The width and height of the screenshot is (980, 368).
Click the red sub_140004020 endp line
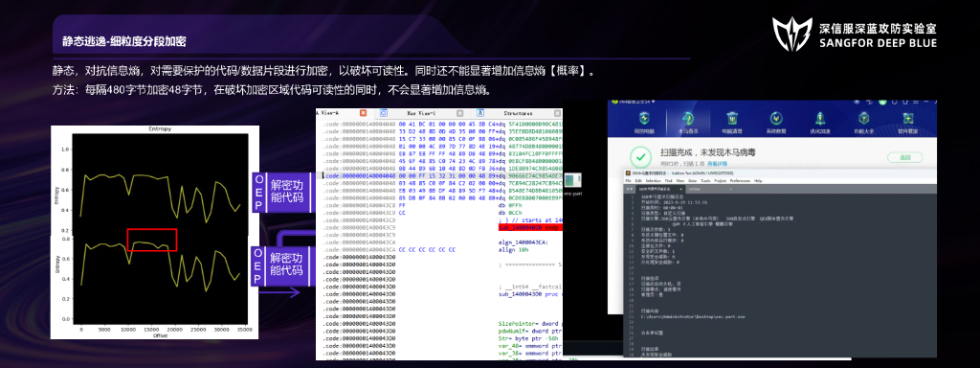529,228
